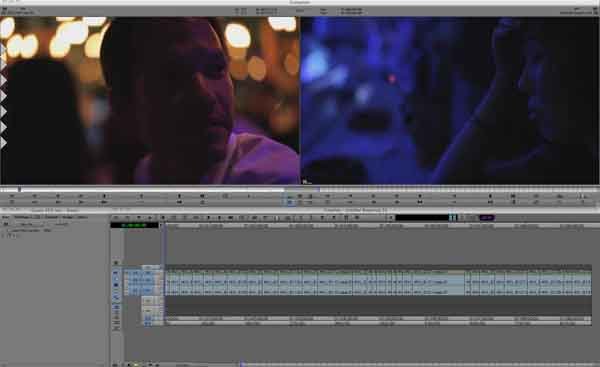Select the dark square icon in the Smart Tool palette
The image size is (600, 367).
point(116,285)
